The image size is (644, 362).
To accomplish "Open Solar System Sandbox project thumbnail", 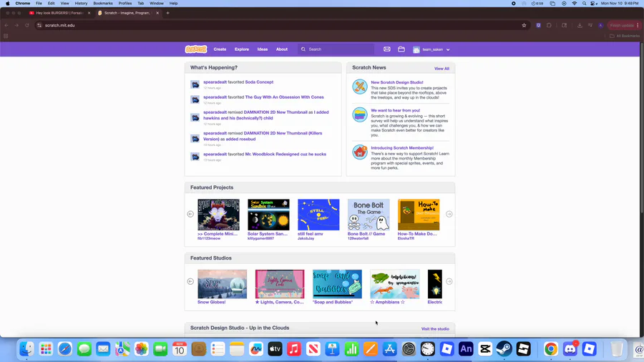I will [268, 215].
